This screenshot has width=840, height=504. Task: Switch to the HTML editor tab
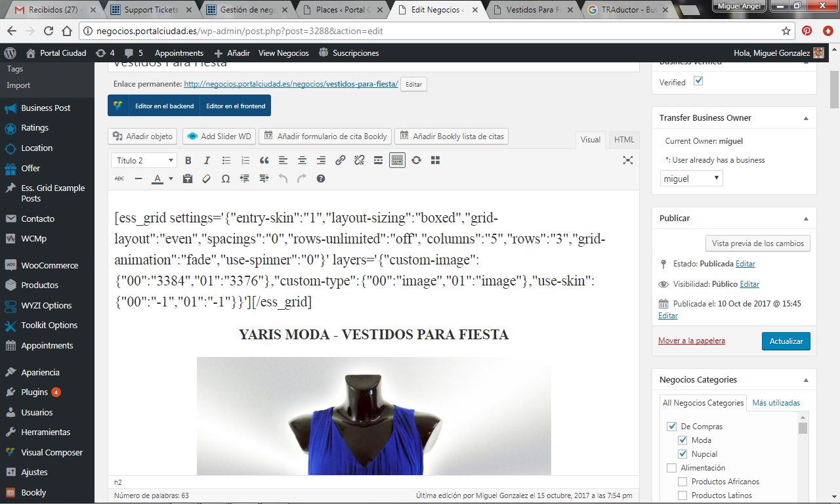point(623,140)
